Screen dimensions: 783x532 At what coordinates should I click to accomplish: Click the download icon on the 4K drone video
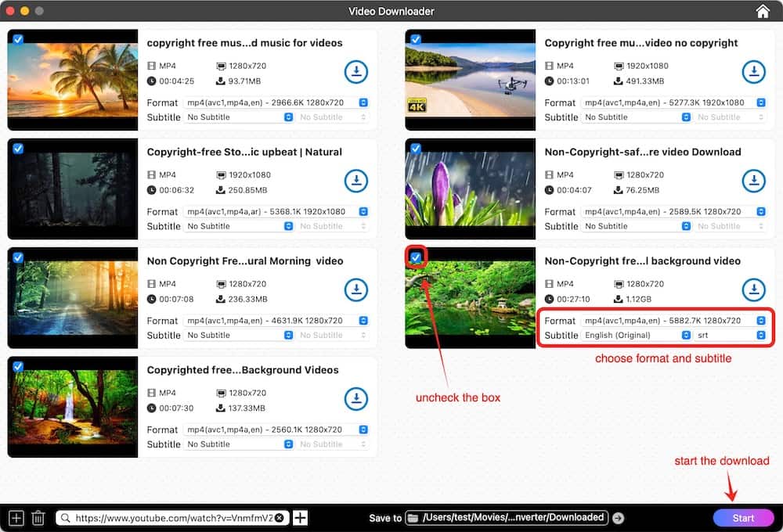pos(754,71)
